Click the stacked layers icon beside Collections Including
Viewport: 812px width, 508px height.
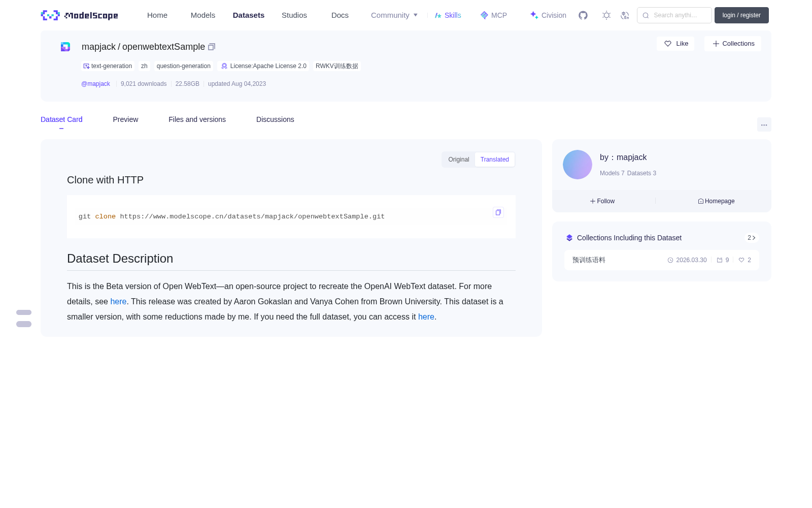pyautogui.click(x=569, y=238)
